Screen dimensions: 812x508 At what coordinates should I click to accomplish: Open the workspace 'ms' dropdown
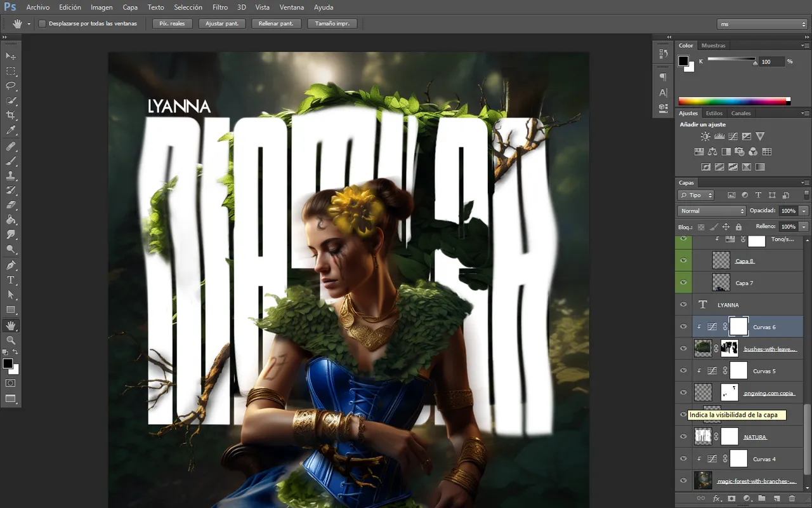[761, 24]
